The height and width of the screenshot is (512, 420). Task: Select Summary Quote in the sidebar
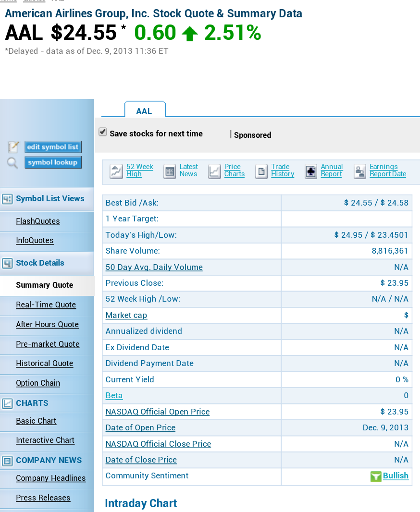click(x=44, y=285)
